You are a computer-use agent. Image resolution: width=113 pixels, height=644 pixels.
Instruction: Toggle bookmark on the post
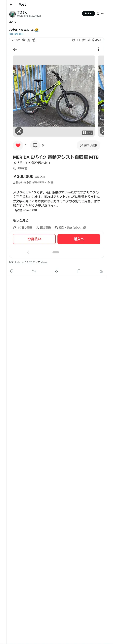[x=79, y=271]
